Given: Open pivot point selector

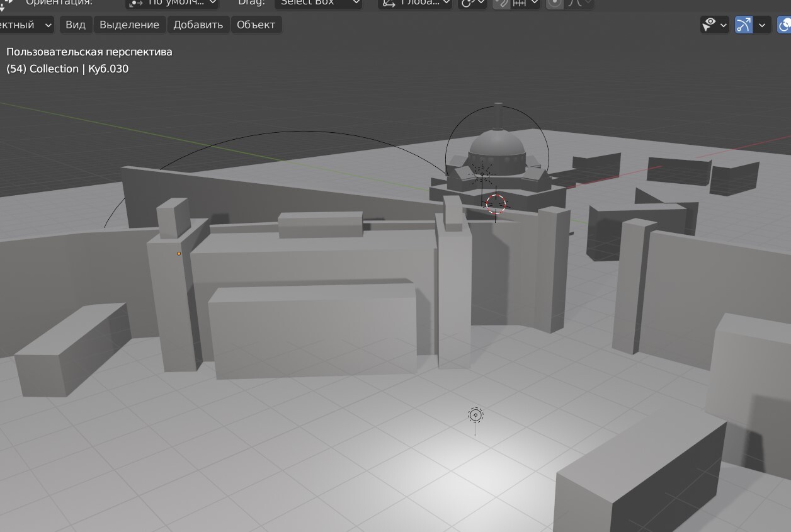Looking at the screenshot, I should tap(472, 3).
